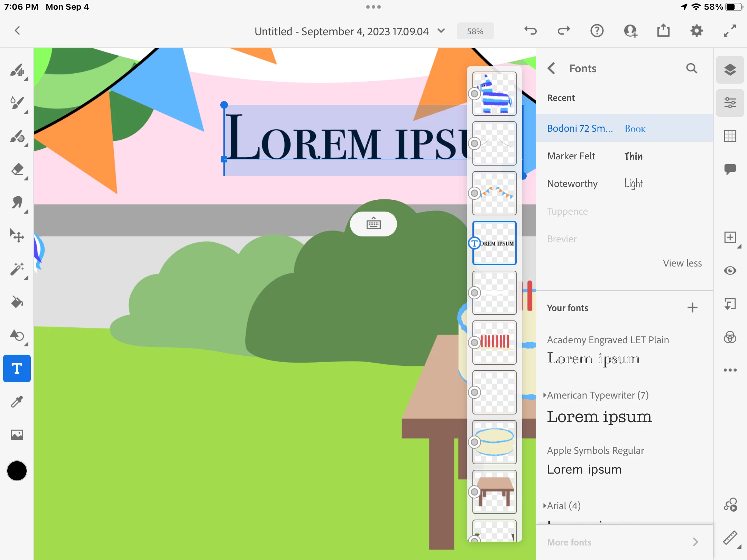Open the share export icon
Viewport: 747px width, 560px height.
663,31
